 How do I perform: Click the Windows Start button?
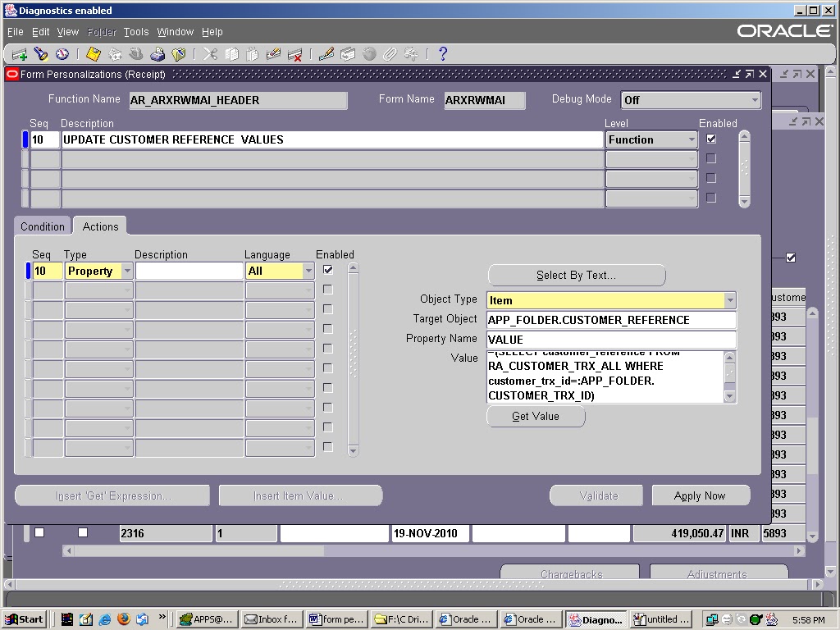(24, 619)
